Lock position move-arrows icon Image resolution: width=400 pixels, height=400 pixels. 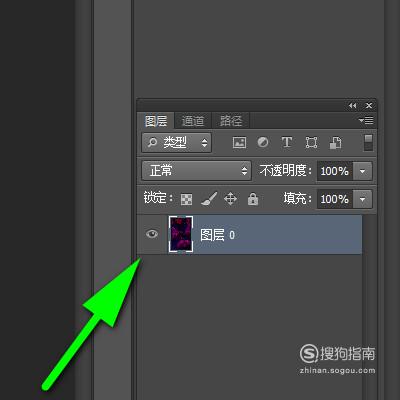(x=230, y=199)
